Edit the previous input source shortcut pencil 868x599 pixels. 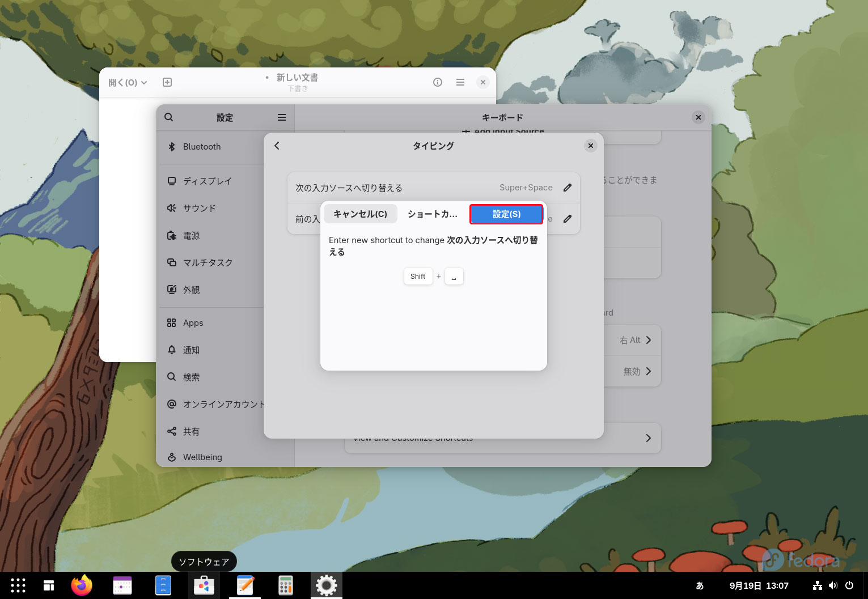[568, 219]
